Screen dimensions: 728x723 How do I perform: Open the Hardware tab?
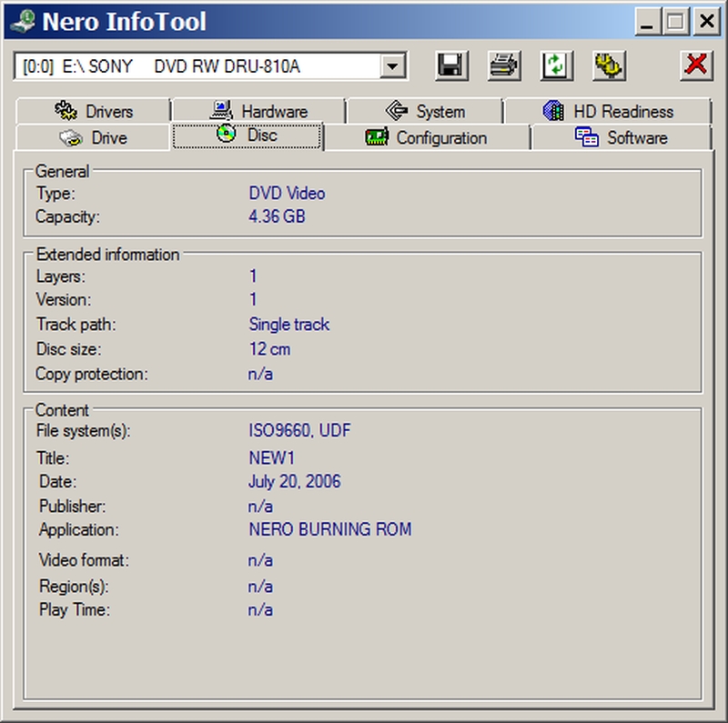259,111
